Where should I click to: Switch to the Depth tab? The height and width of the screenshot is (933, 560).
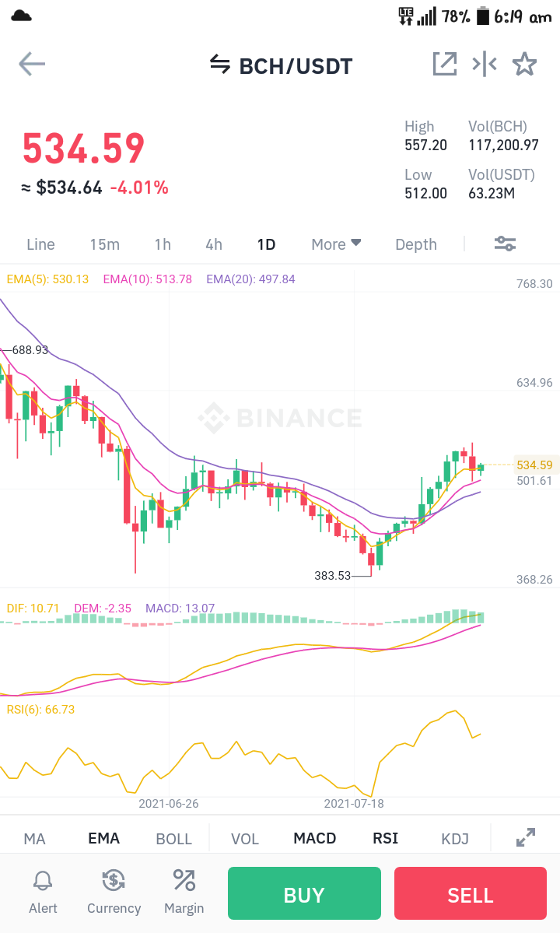click(416, 244)
